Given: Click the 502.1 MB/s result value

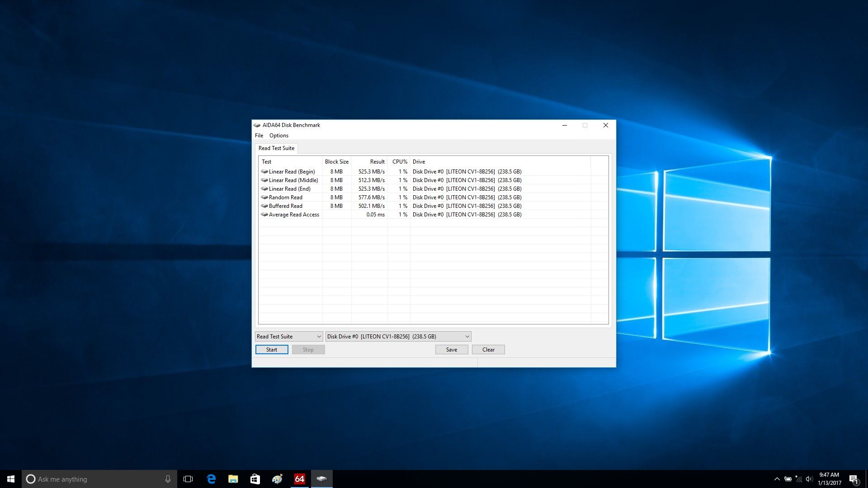Looking at the screenshot, I should [x=372, y=206].
